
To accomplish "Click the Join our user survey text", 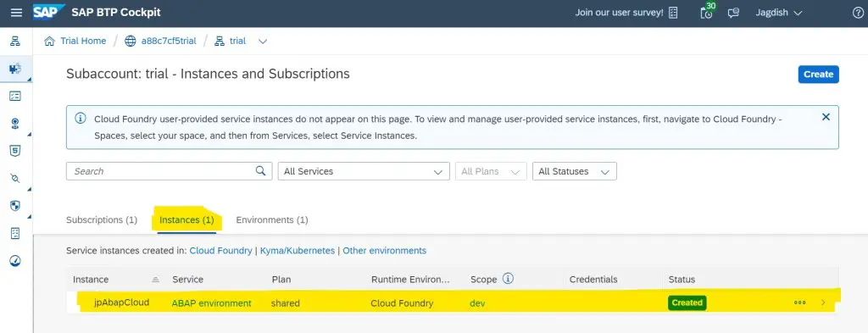I will point(619,13).
